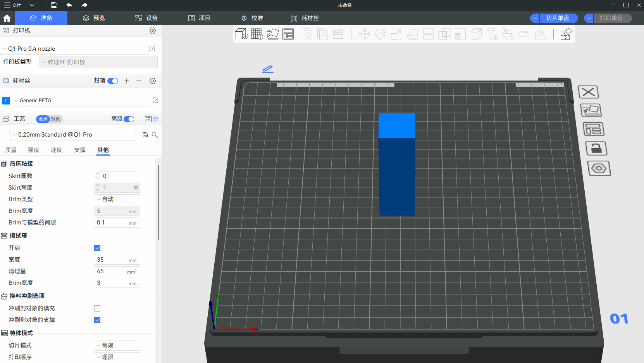Open the Q1 Pro 0.4 nozzle printer dropdown
Screen dimensions: 644x363
pyautogui.click(x=74, y=49)
